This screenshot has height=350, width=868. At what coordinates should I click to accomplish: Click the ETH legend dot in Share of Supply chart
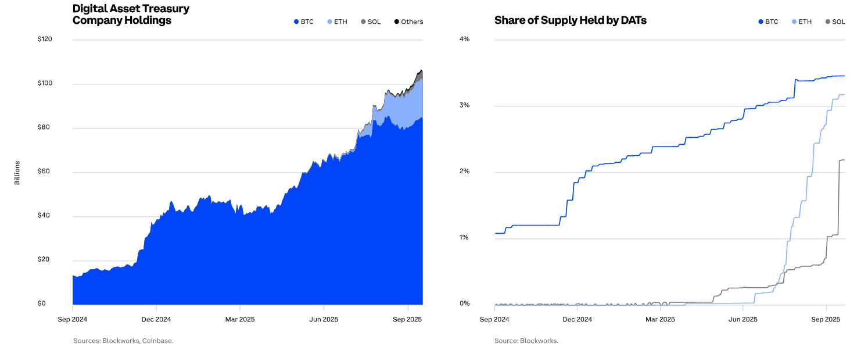click(794, 22)
